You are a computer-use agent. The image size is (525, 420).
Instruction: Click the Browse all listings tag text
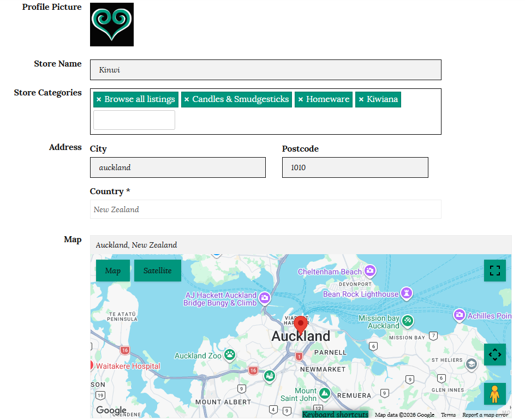tap(140, 99)
